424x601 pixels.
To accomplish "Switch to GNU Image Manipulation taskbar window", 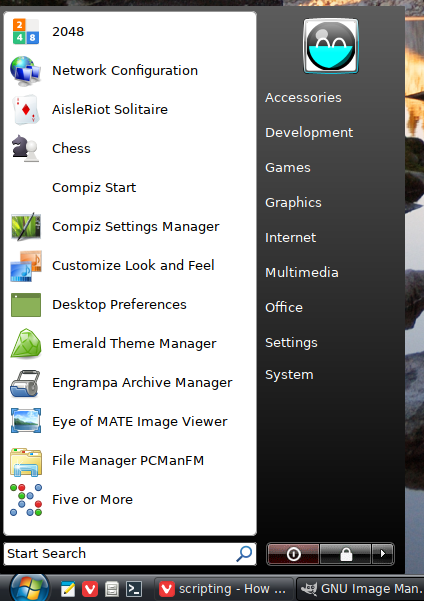I will (360, 589).
